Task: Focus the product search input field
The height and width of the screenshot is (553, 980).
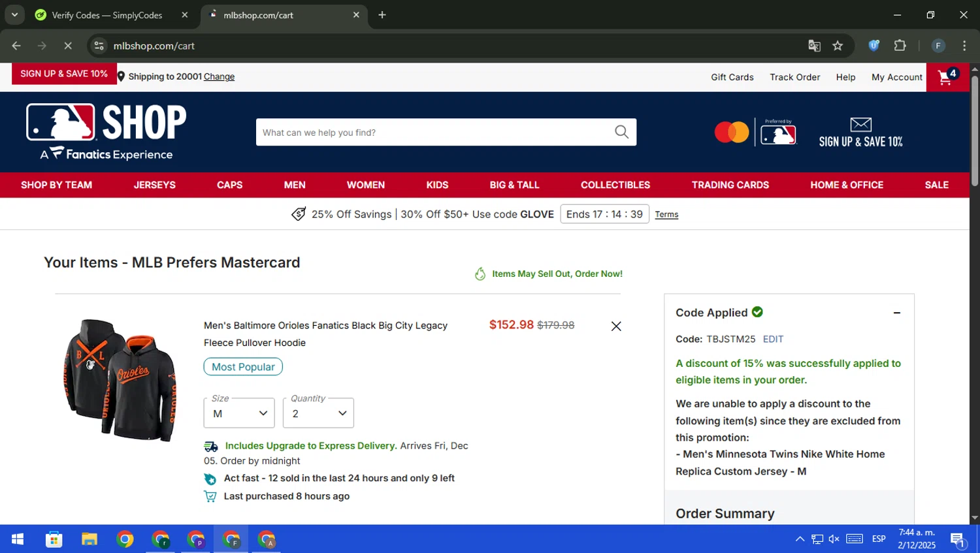Action: (x=434, y=132)
